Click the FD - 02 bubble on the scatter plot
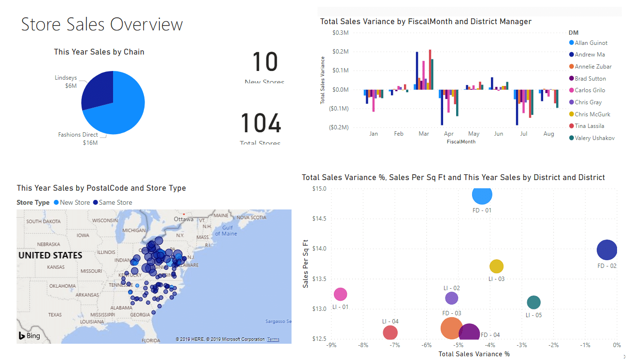Viewport: 632px width, 364px height. point(607,250)
